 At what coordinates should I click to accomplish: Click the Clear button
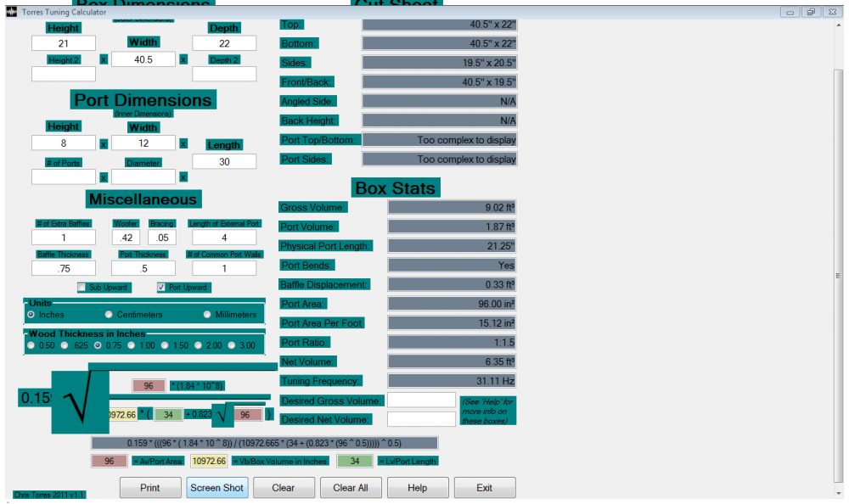coord(284,488)
